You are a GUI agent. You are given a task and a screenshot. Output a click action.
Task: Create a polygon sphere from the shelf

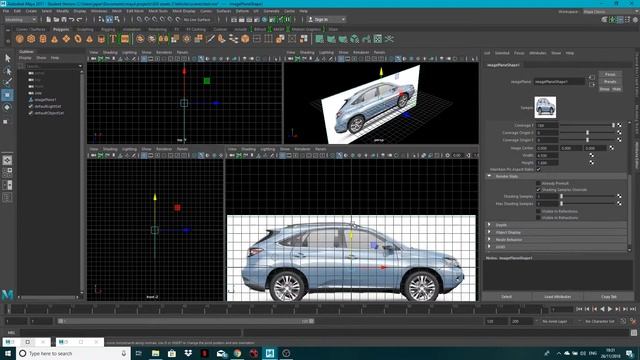point(20,39)
